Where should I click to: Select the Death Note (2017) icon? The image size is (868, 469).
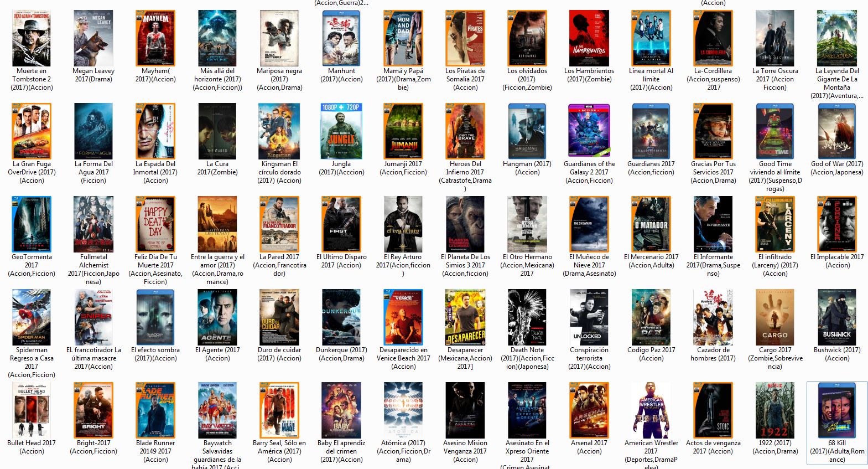coord(527,317)
